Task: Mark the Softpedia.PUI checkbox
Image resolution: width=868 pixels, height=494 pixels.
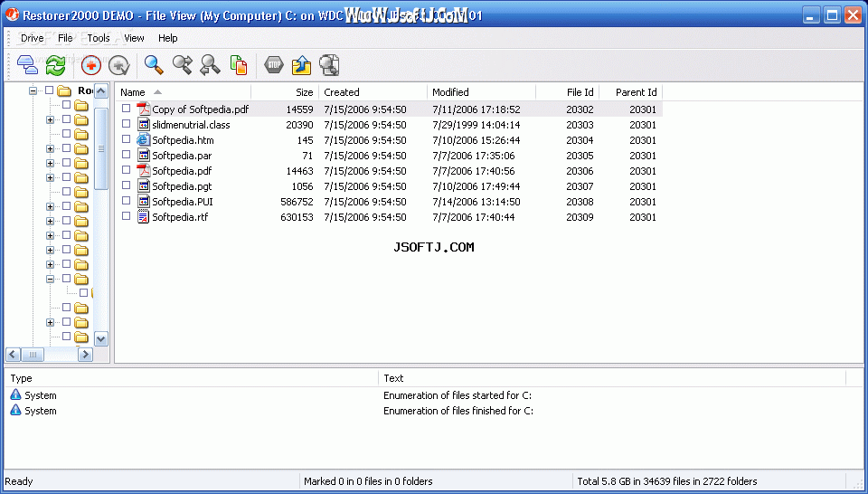Action: click(x=127, y=201)
